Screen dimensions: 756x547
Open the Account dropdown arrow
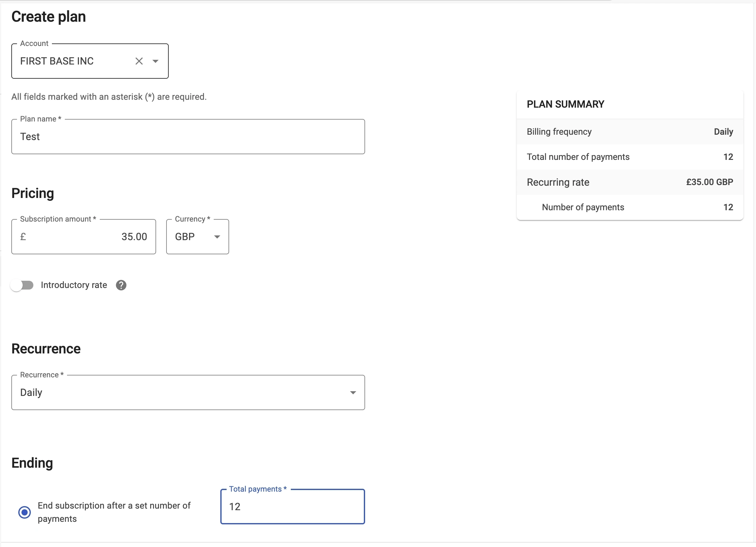(155, 61)
